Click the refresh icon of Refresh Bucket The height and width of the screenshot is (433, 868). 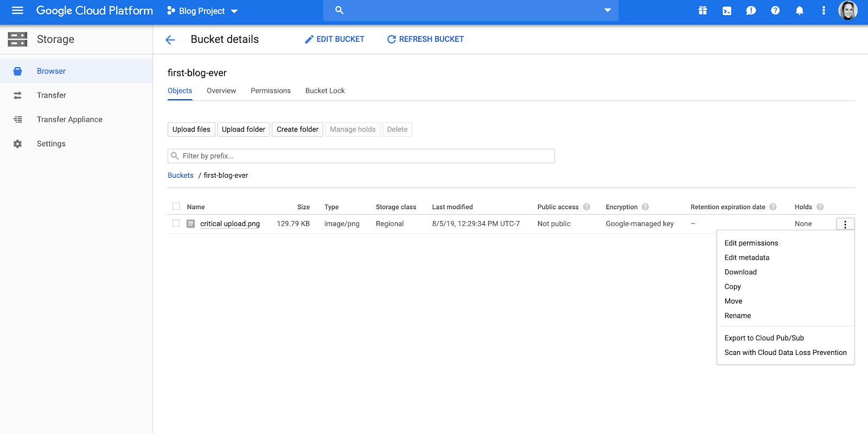tap(391, 39)
